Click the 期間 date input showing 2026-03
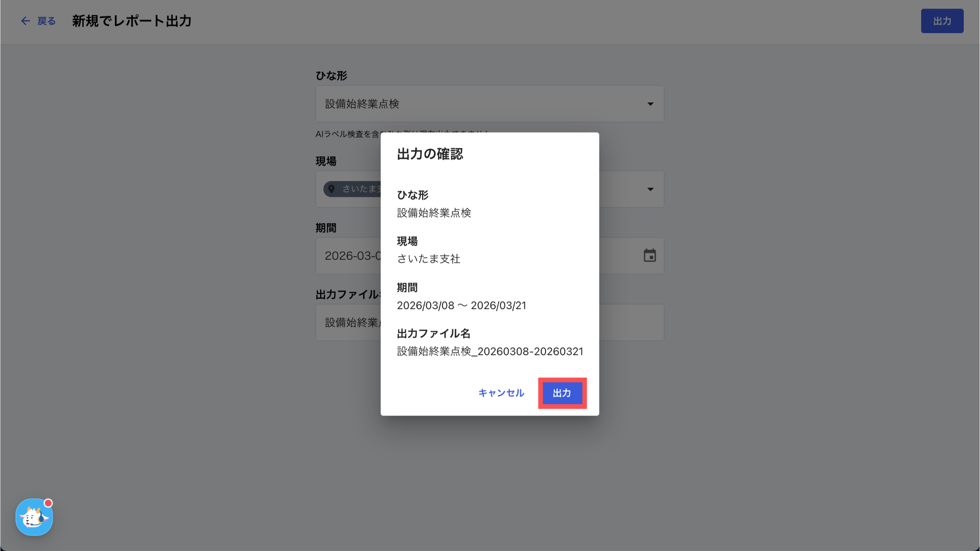 click(348, 256)
